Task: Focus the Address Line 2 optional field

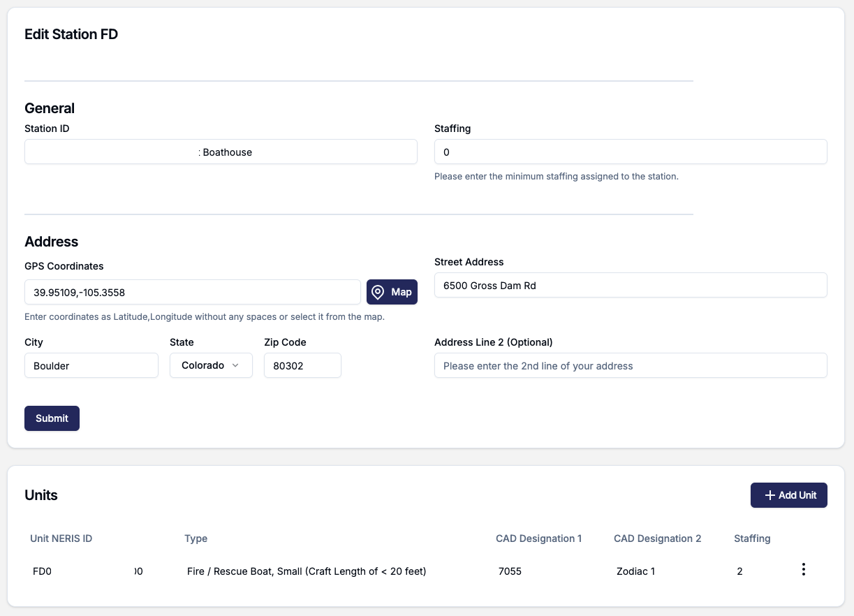Action: pyautogui.click(x=630, y=365)
